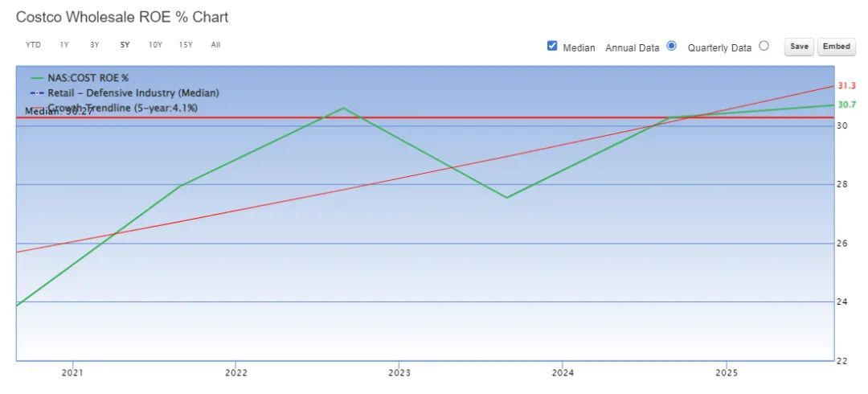This screenshot has width=868, height=394.
Task: Click the 26 y-axis value
Action: tap(842, 244)
